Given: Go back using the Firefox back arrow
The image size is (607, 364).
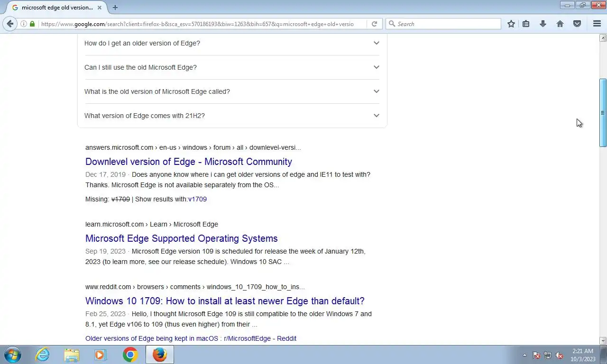Looking at the screenshot, I should (x=10, y=24).
